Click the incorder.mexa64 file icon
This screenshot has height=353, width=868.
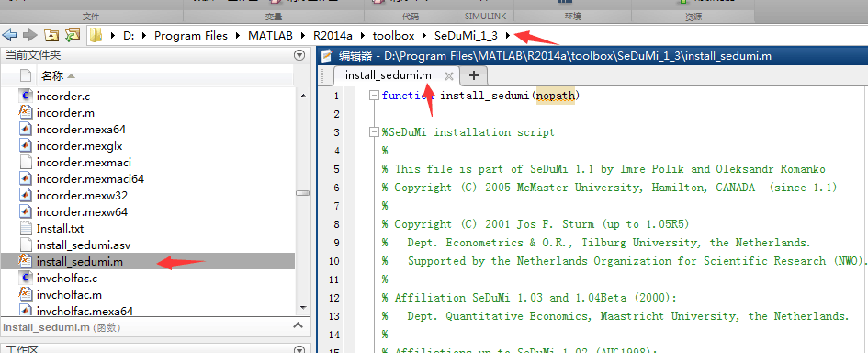[26, 129]
